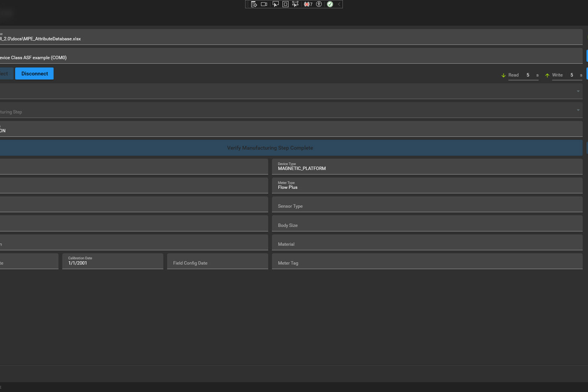
Task: Open binding failures indicator showing 7
Action: (x=308, y=4)
